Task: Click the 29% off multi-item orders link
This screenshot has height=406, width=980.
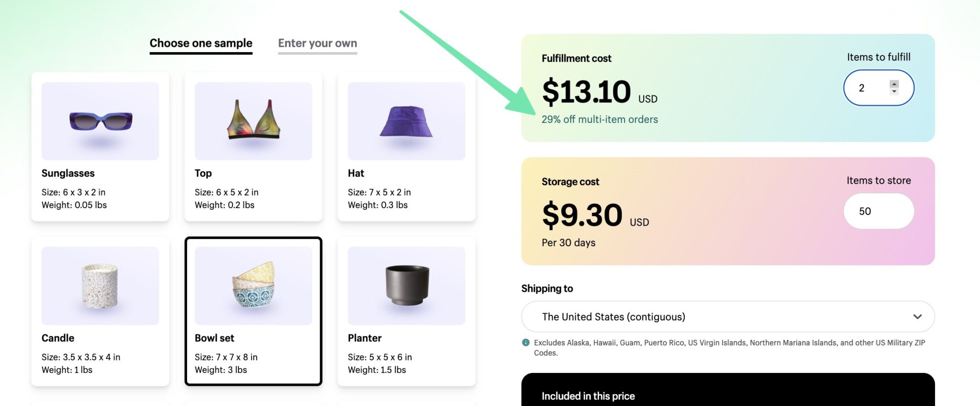Action: coord(600,119)
